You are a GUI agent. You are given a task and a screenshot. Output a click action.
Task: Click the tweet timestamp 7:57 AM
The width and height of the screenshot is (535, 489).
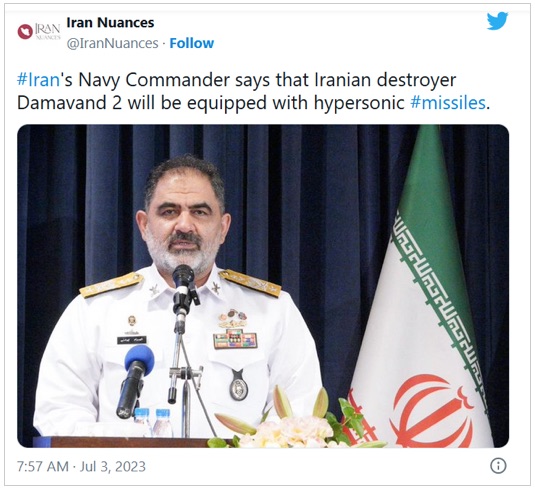[43, 466]
